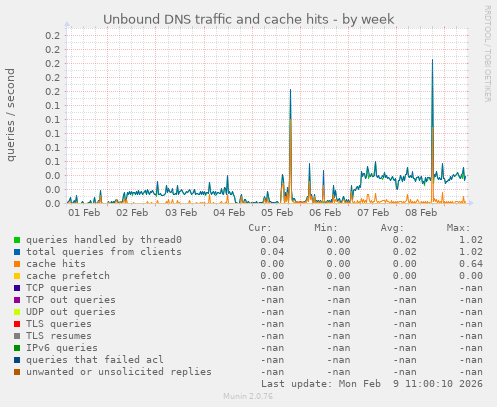Click the lime swatch for UDP out queries
Image resolution: width=497 pixels, height=407 pixels.
17,312
